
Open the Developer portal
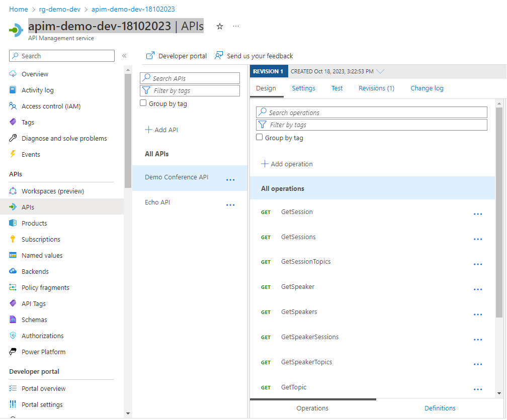click(176, 56)
